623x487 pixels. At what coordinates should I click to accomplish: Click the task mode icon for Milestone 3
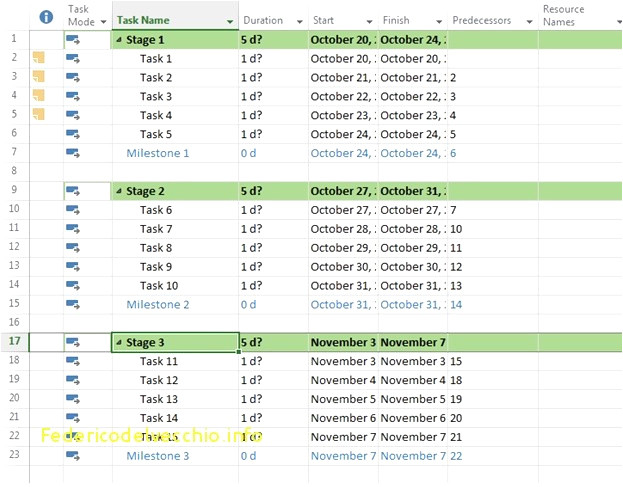point(73,456)
